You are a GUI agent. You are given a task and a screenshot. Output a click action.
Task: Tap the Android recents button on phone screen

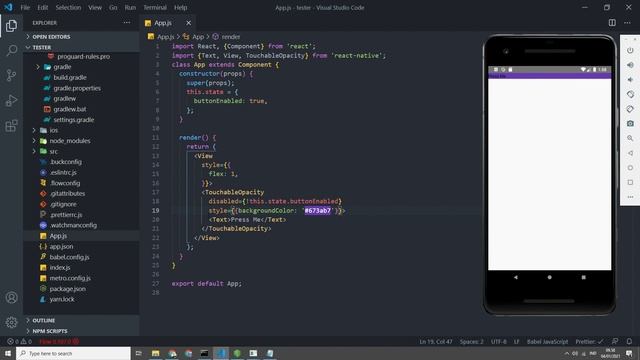583,277
